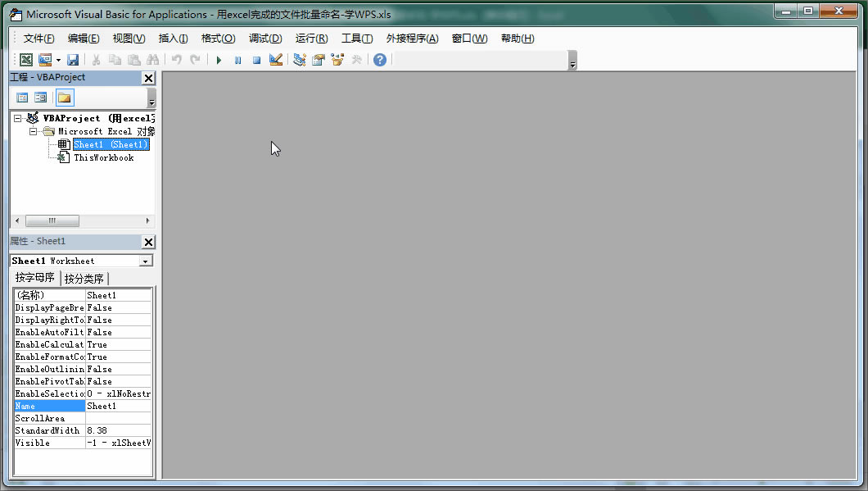Select the Visible property row
The image size is (868, 491).
point(49,443)
